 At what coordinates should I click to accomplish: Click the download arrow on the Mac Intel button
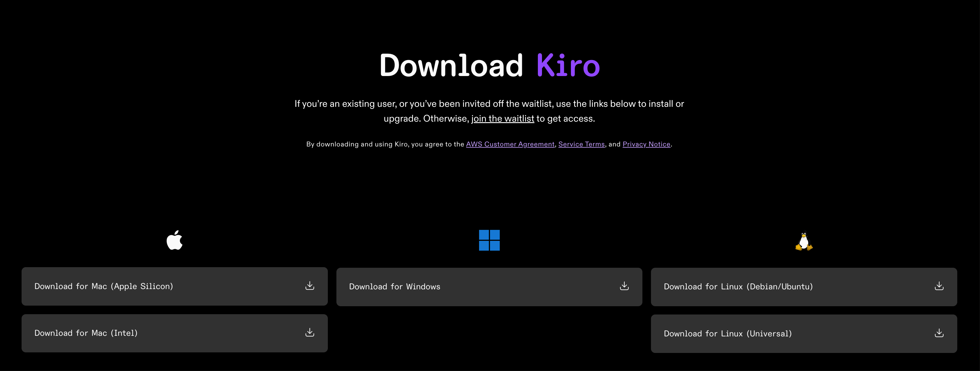[309, 333]
